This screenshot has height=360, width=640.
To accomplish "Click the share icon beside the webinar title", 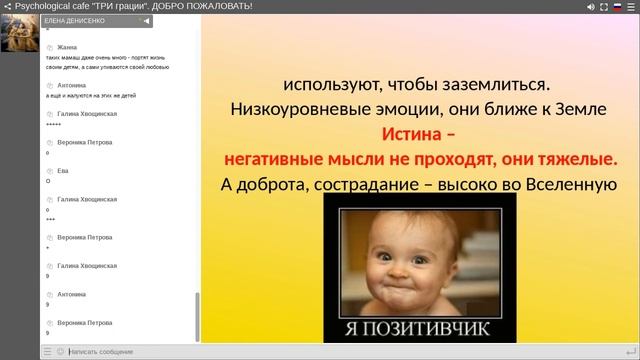I will click(7, 7).
